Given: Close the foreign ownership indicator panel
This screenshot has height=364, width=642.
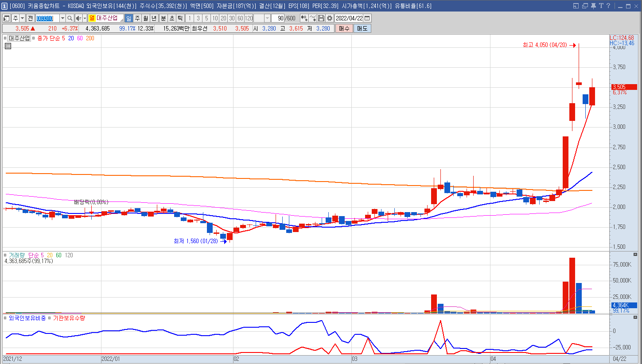Looking at the screenshot, I should pos(635,318).
